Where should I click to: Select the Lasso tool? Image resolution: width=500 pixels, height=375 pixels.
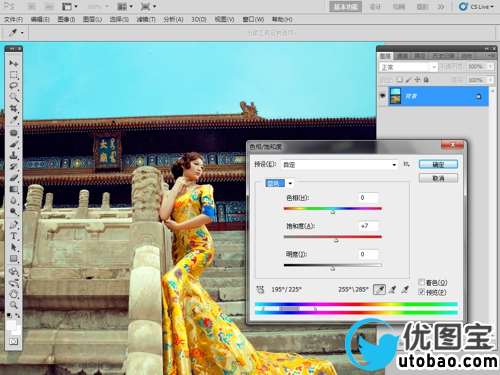(14, 86)
